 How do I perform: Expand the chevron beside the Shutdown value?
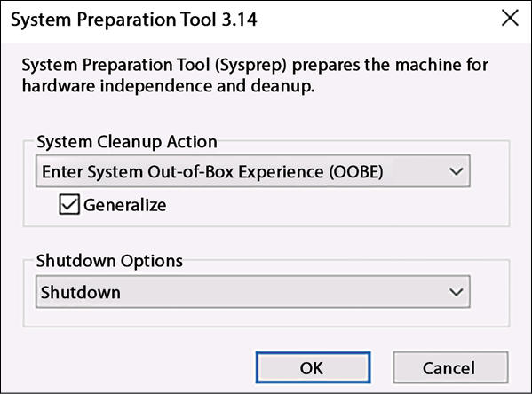(456, 292)
